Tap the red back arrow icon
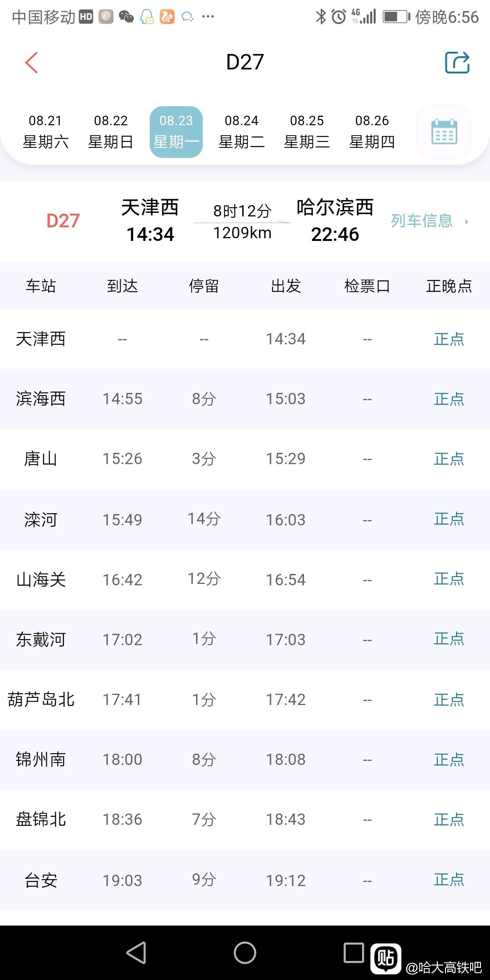 click(x=31, y=63)
